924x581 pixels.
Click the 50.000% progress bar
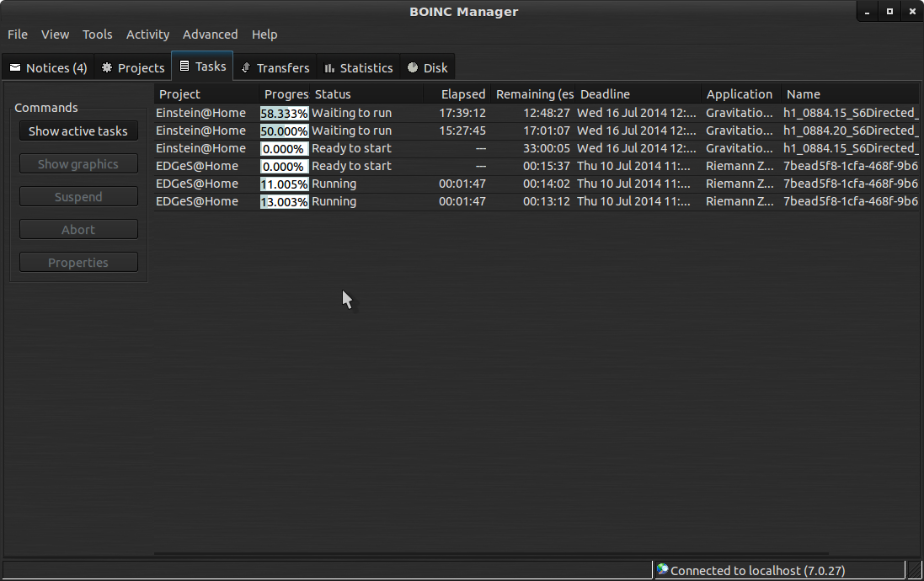pos(284,131)
